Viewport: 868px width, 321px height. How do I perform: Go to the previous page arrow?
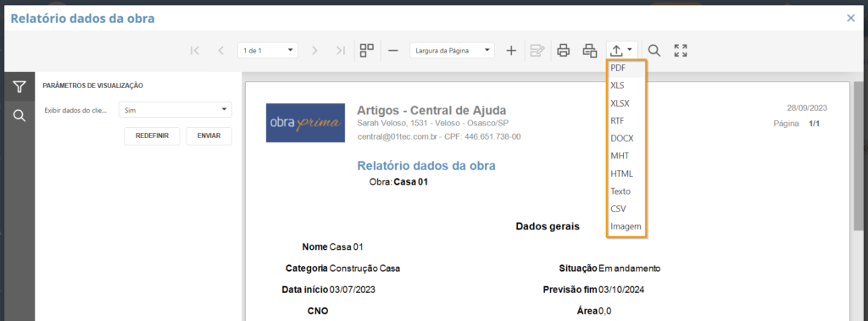[x=221, y=50]
